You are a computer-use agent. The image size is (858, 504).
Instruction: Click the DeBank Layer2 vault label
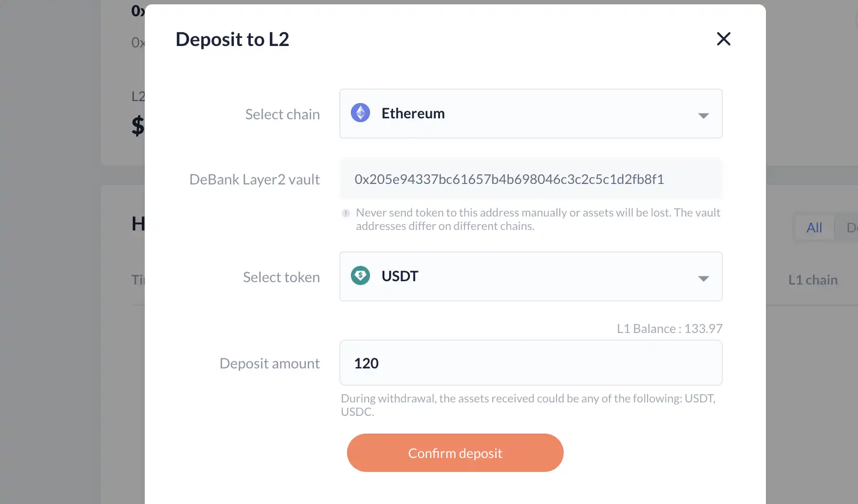click(x=255, y=180)
